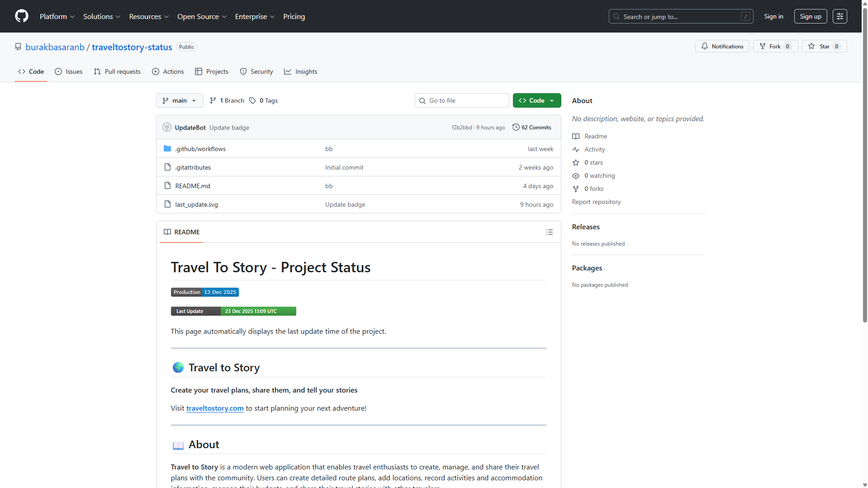
Task: Click the Sign up button
Action: (810, 16)
